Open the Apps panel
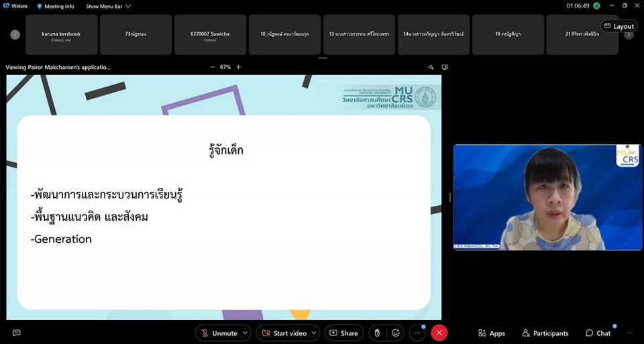Viewport: 644px width, 344px height. (x=491, y=333)
